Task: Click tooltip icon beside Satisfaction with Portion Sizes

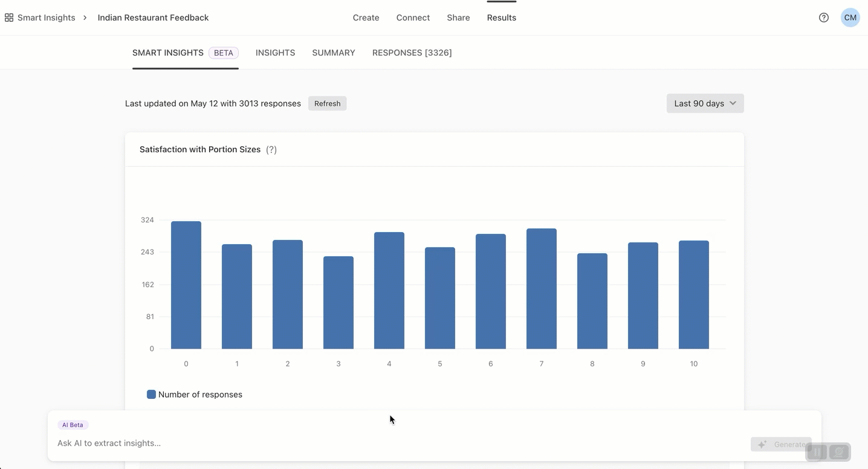Action: click(271, 149)
